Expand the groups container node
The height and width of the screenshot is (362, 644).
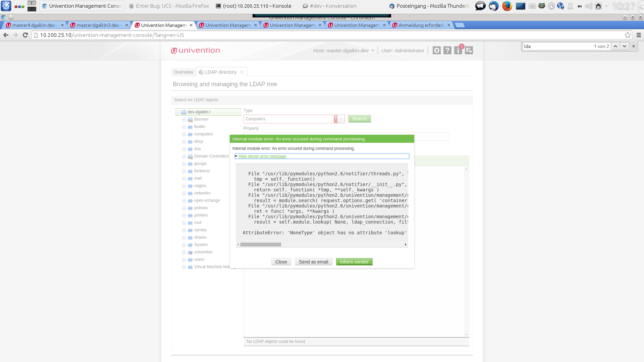point(184,164)
